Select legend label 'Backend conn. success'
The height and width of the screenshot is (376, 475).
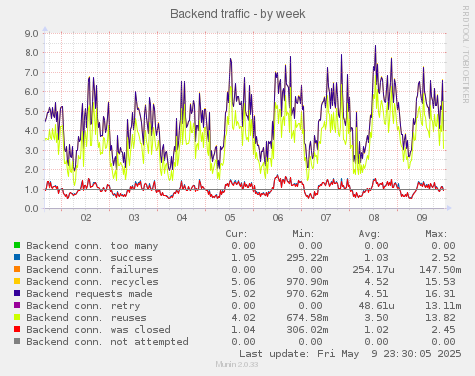[89, 258]
